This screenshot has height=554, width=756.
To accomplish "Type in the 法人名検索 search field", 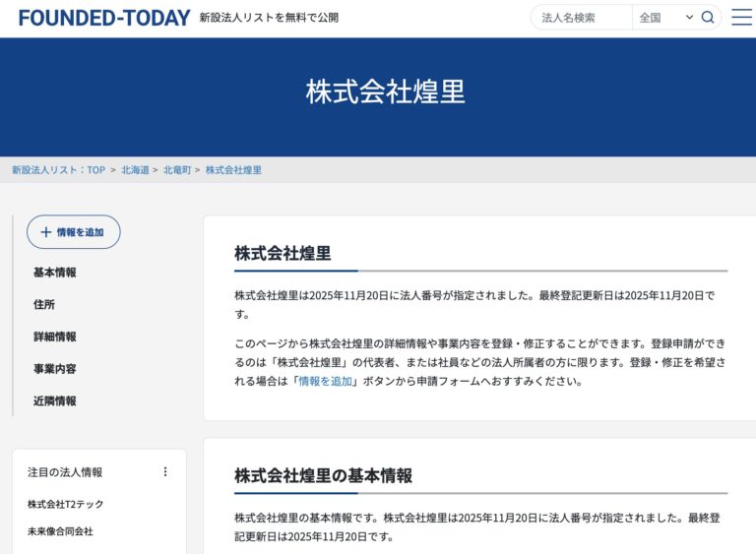I will coord(582,18).
